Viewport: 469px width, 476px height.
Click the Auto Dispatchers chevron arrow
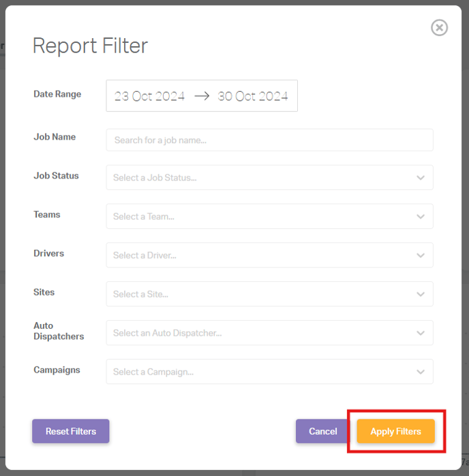pyautogui.click(x=421, y=333)
